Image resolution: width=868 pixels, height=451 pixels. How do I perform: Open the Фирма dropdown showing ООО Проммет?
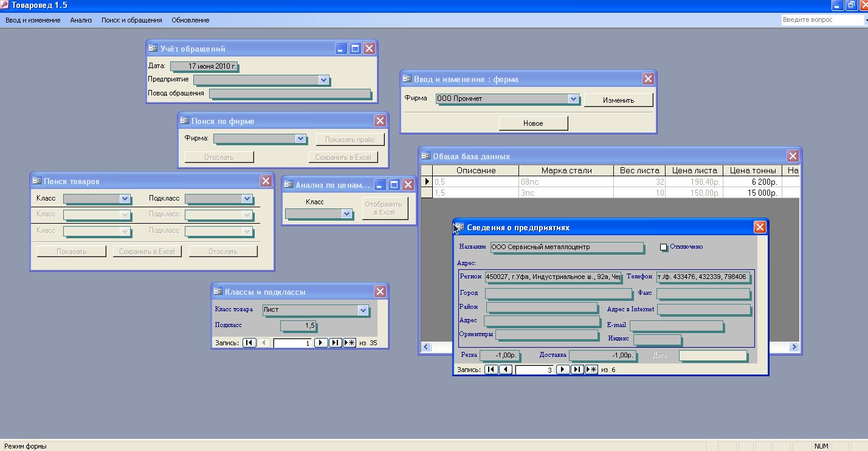point(573,98)
